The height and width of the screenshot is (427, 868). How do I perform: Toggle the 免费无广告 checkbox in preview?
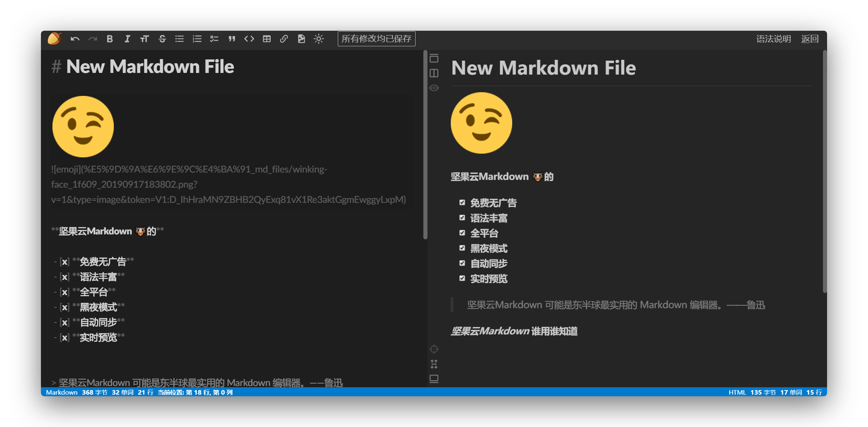(x=462, y=202)
